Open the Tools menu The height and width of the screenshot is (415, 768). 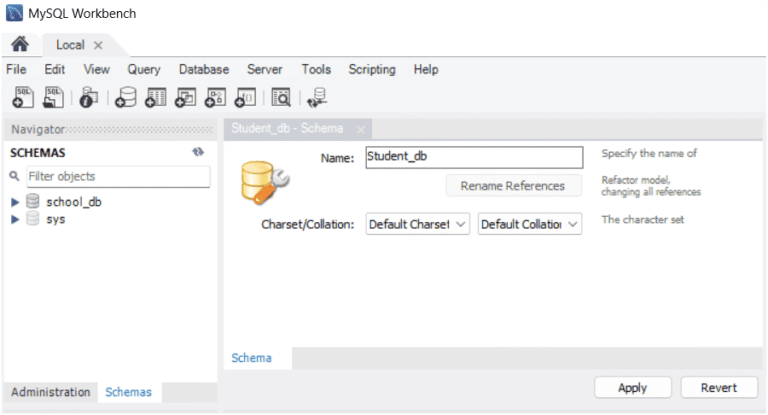click(x=316, y=69)
